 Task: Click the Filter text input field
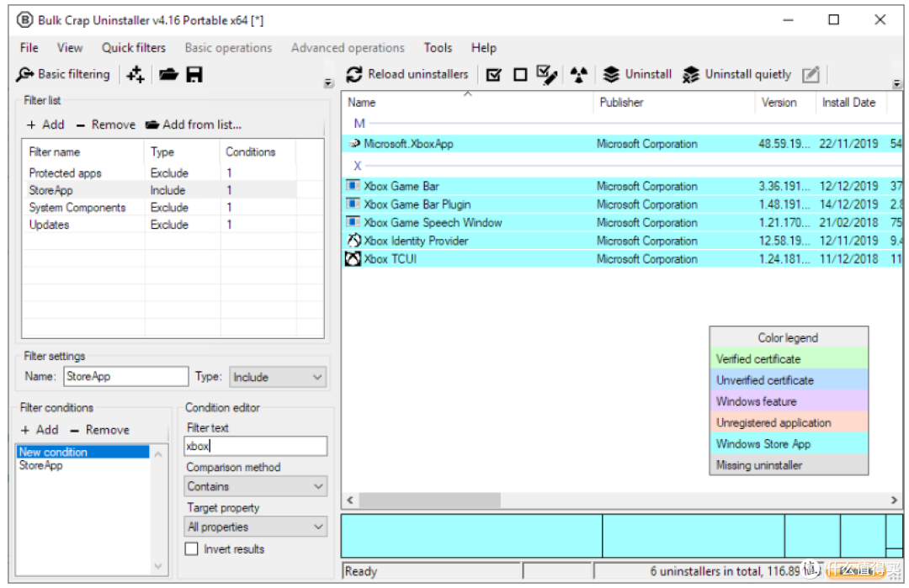[x=256, y=446]
